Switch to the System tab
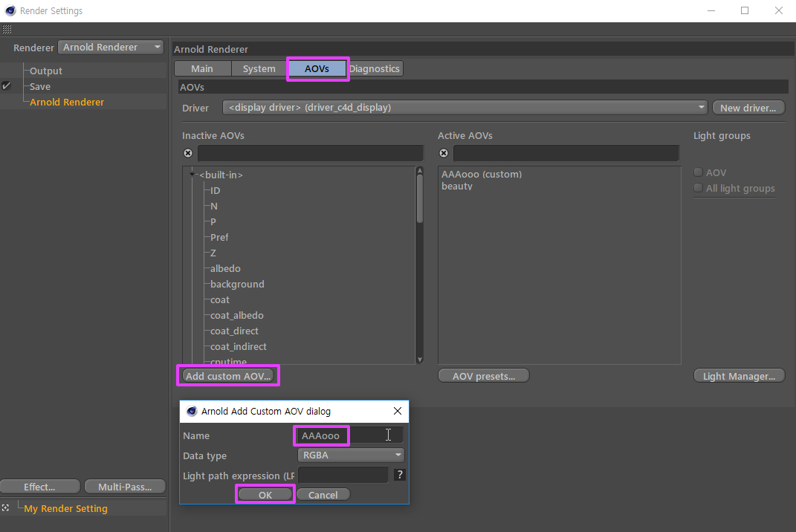This screenshot has width=796, height=532. pos(259,68)
